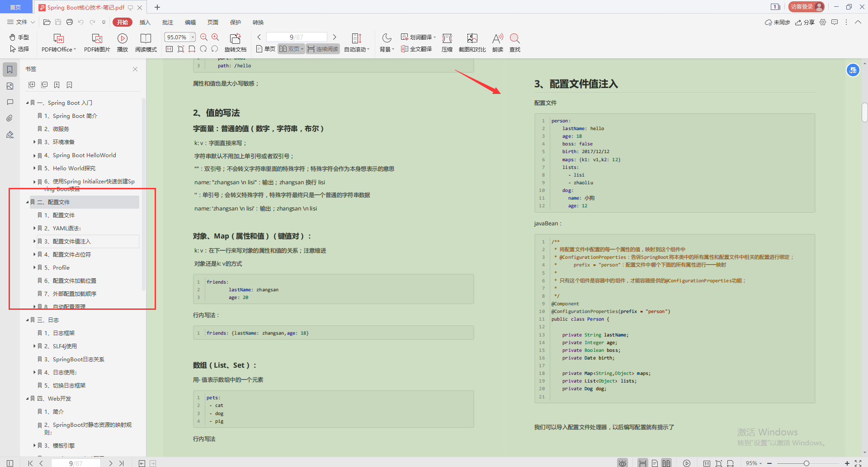Print the document
Screen dimensions: 868x467
pyautogui.click(x=69, y=22)
